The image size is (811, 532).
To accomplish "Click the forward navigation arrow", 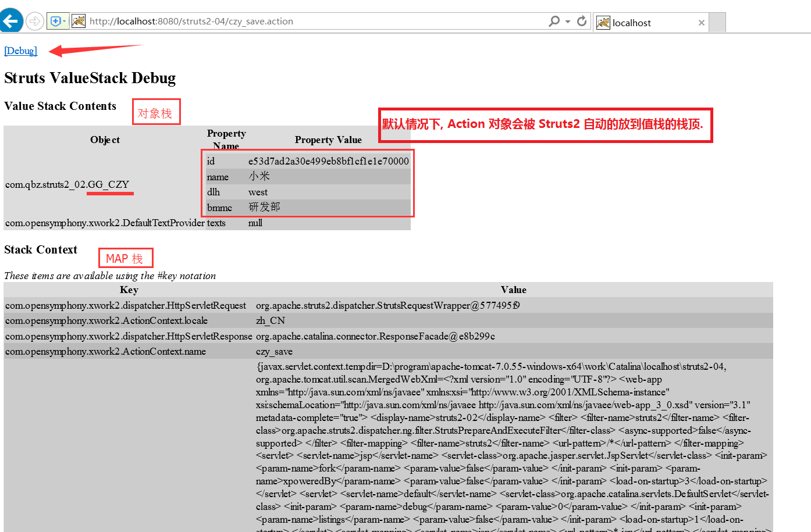I will tap(35, 22).
